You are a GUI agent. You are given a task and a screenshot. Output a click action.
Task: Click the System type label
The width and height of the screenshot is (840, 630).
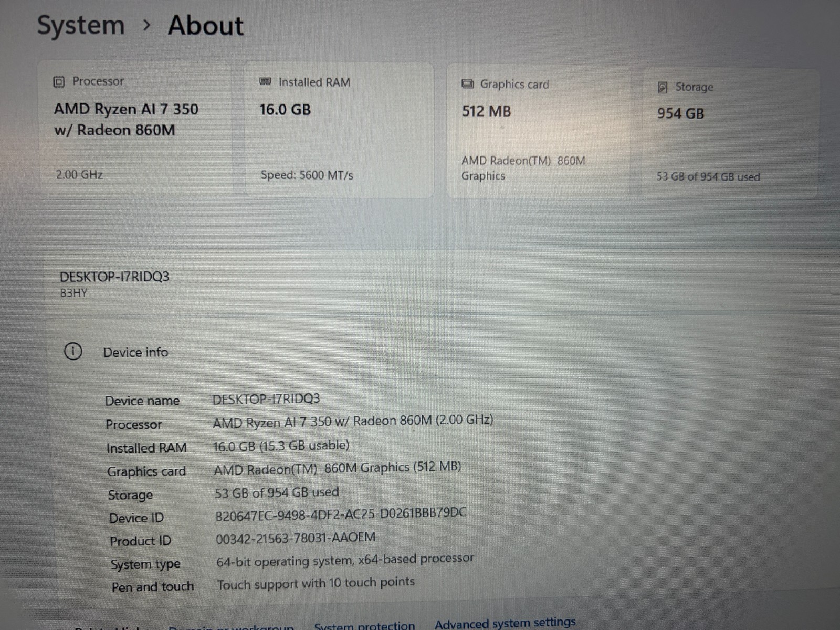point(145,564)
